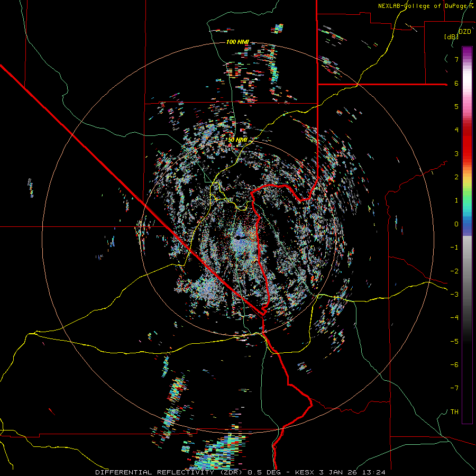The width and height of the screenshot is (476, 476).
Task: Click the 1 value on the scale
Action: tap(456, 200)
